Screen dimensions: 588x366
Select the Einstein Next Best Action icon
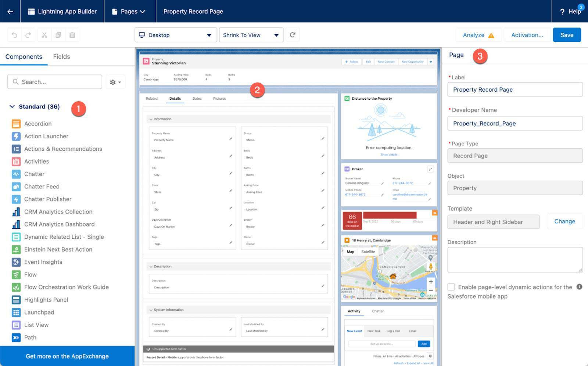click(16, 249)
